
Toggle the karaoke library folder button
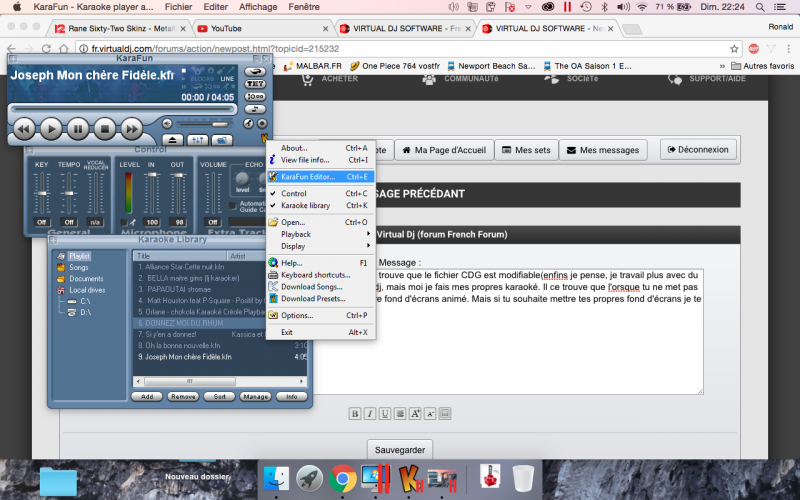222,140
